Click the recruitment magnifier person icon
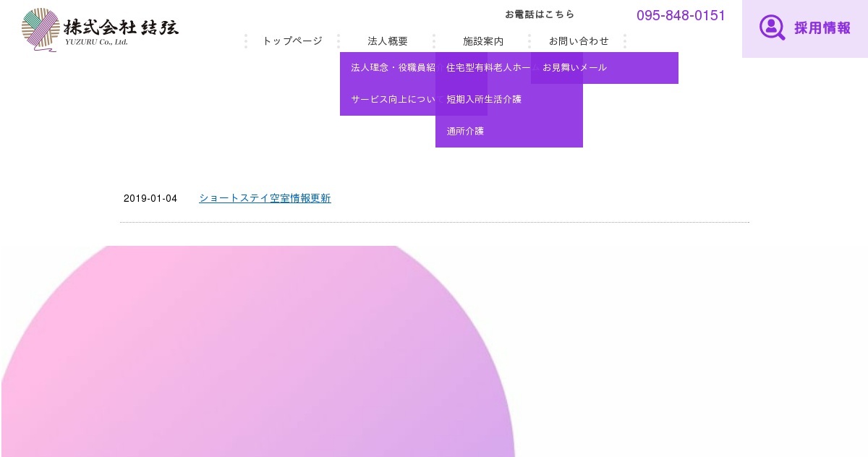Viewport: 868px width, 457px height. pyautogui.click(x=772, y=27)
